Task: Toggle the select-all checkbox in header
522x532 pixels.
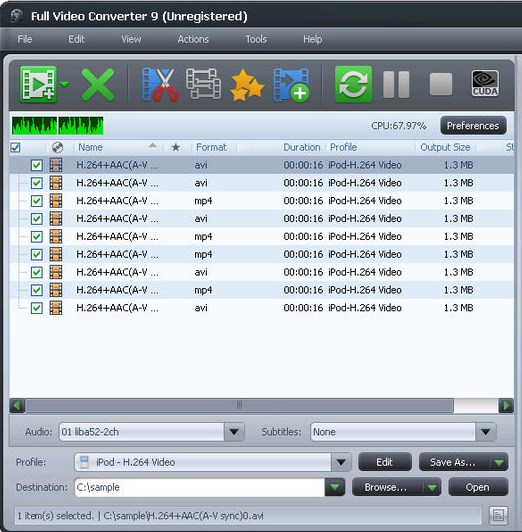Action: 15,147
